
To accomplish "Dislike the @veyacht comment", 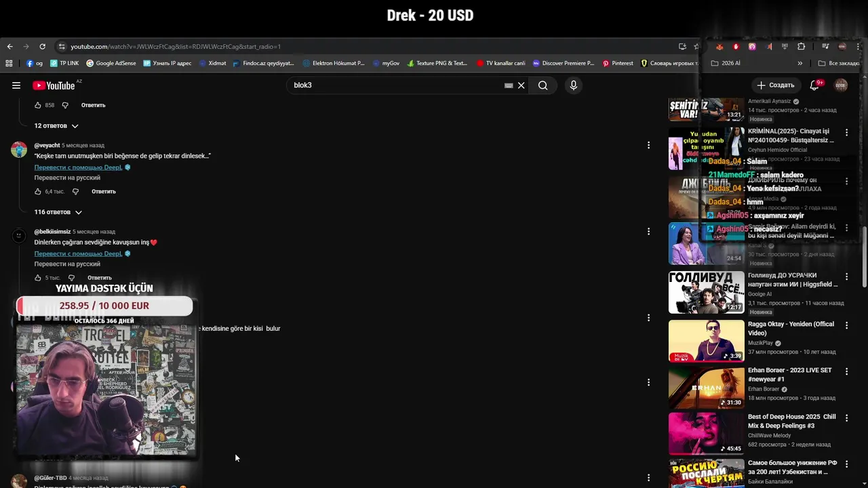I will (x=75, y=191).
